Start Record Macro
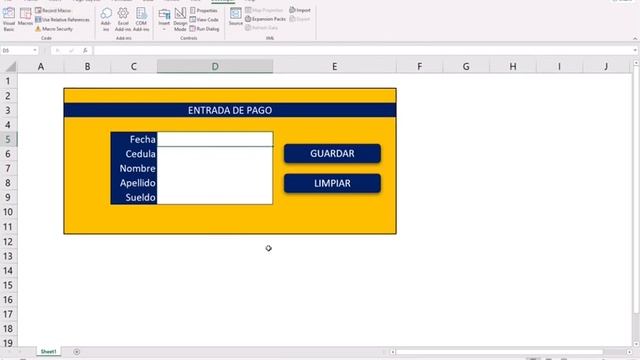Image resolution: width=640 pixels, height=360 pixels. [x=53, y=10]
